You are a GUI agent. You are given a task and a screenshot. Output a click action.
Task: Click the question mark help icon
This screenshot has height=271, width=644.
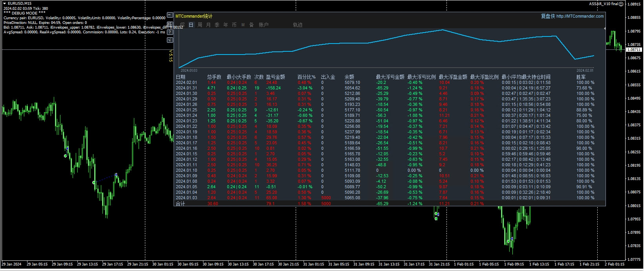[170, 32]
